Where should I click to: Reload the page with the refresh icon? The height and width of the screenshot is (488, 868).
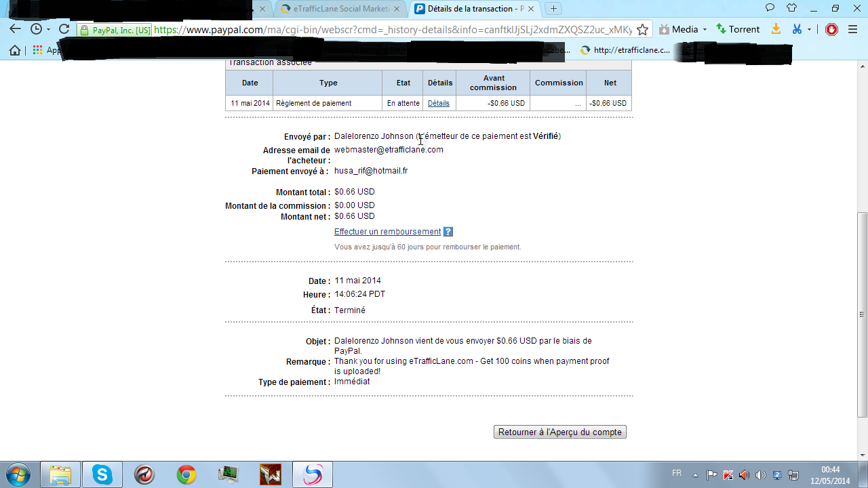point(64,29)
